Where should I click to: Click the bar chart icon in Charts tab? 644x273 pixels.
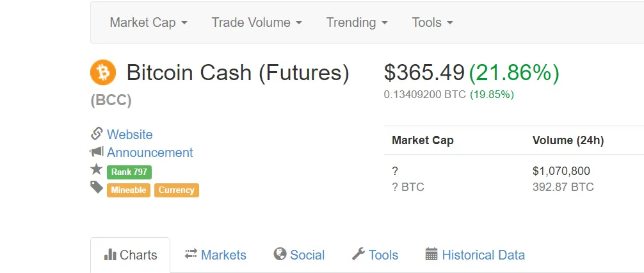110,254
